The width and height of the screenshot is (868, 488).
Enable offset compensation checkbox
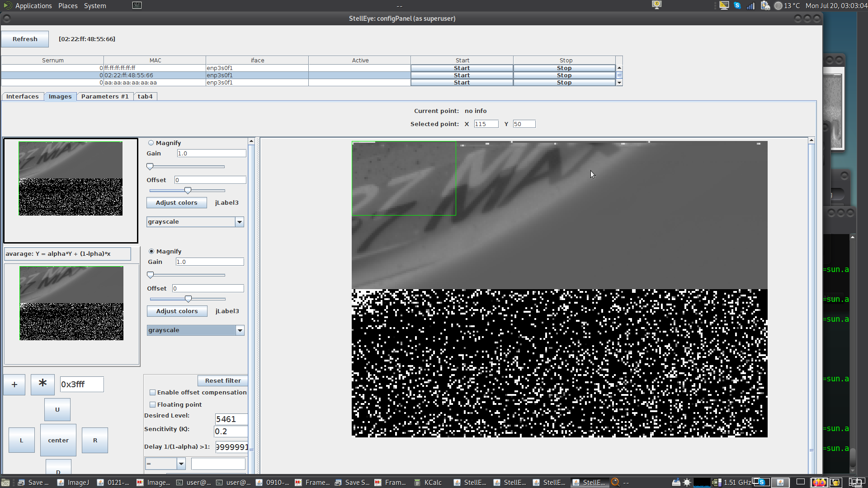[153, 392]
